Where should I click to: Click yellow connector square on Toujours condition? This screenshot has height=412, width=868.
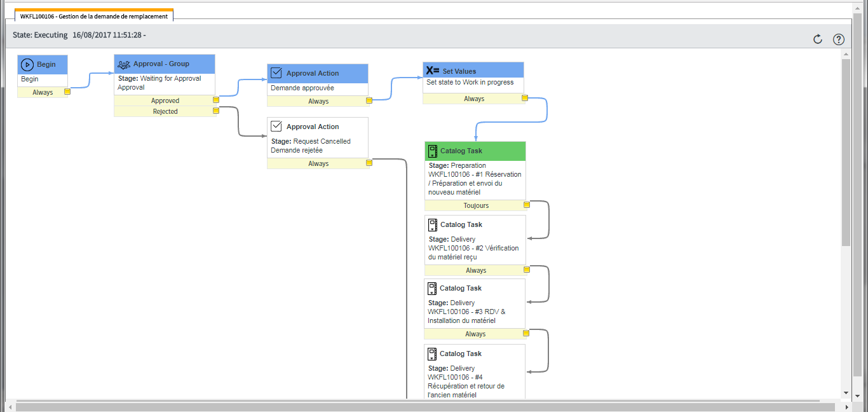click(x=527, y=205)
